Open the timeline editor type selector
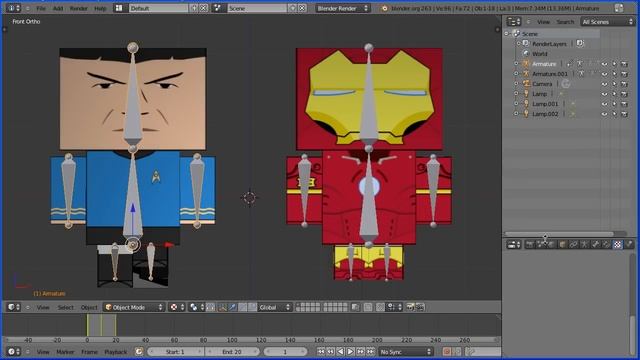 (13, 352)
